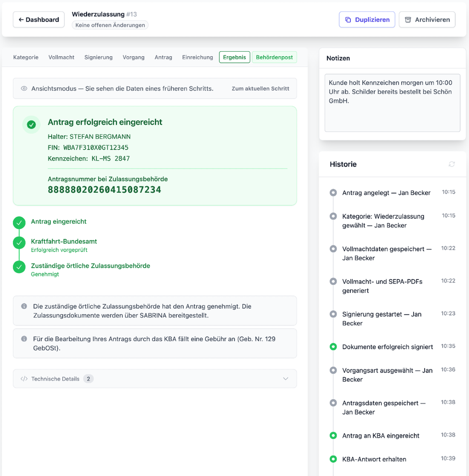Click the info icon next to SABRINA notice
469x476 pixels.
coord(24,306)
